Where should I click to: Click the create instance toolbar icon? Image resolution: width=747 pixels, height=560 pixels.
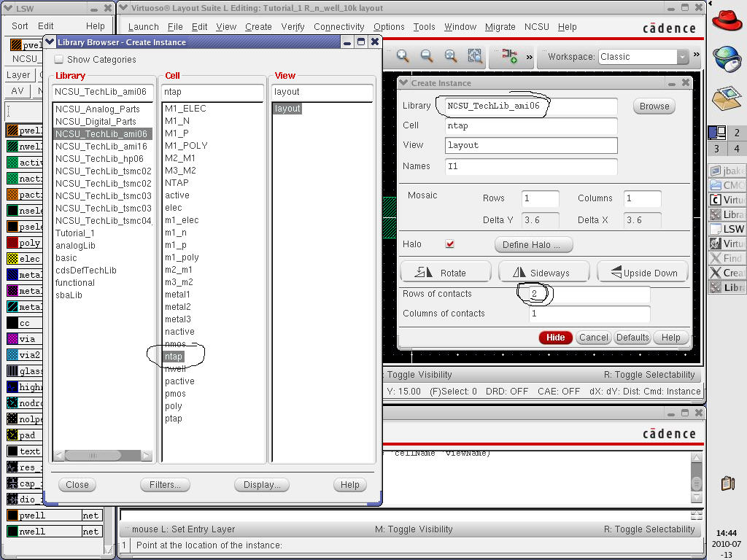[x=510, y=56]
